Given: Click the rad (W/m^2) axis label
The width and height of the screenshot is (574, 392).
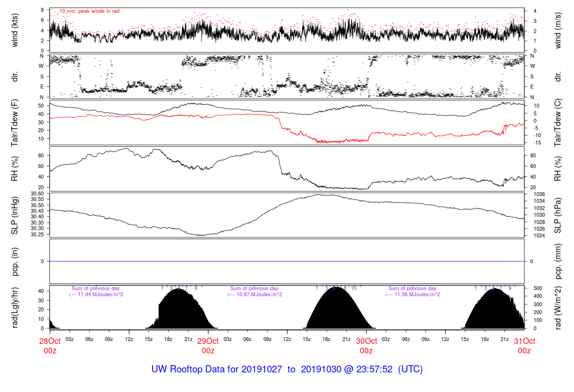Looking at the screenshot, I should [x=558, y=307].
